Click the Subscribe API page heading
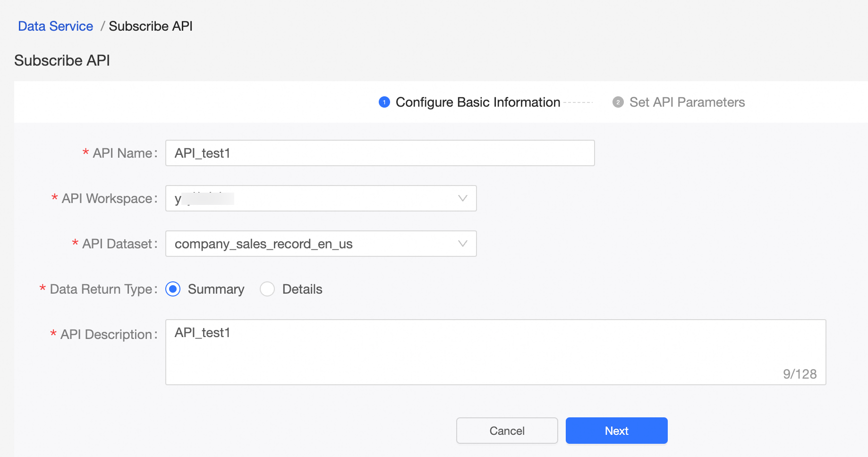Screen dimensions: 868x457 tap(62, 60)
